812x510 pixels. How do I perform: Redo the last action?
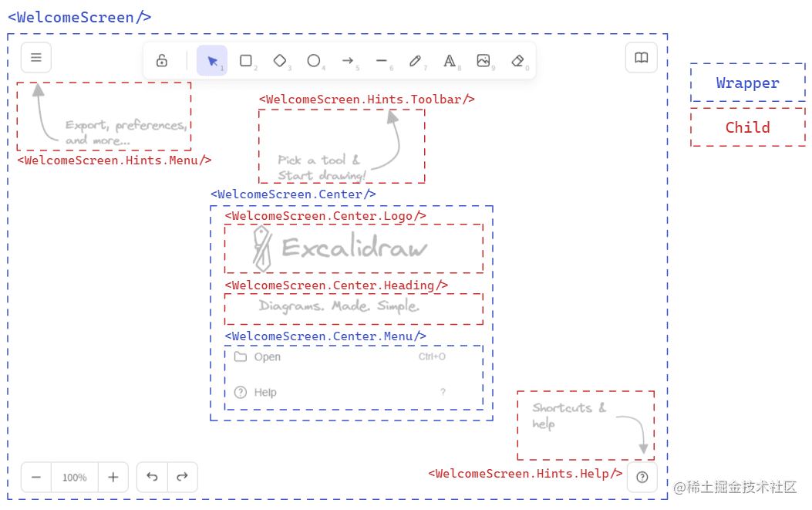[182, 477]
